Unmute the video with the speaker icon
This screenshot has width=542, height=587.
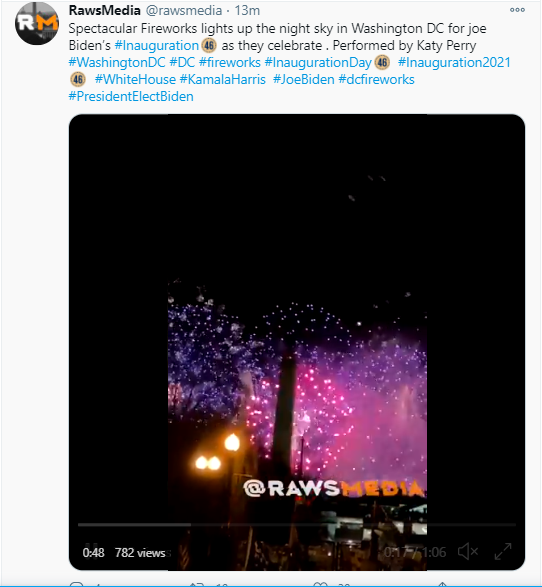click(468, 551)
